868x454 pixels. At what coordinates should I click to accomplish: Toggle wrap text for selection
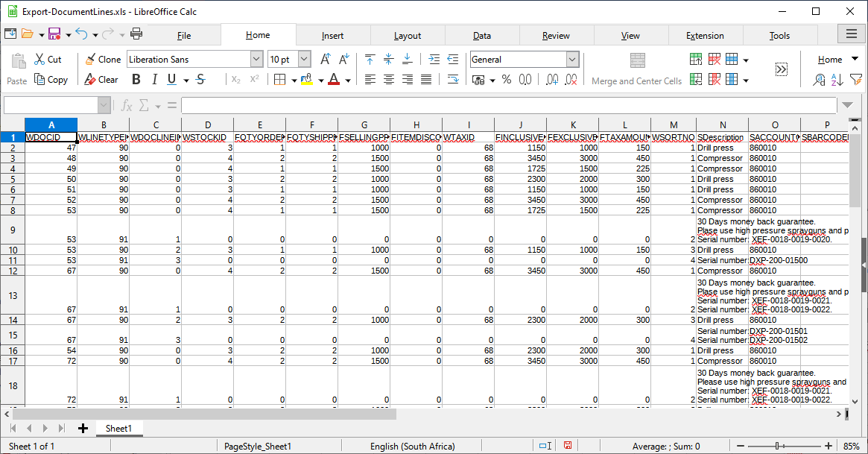click(453, 79)
